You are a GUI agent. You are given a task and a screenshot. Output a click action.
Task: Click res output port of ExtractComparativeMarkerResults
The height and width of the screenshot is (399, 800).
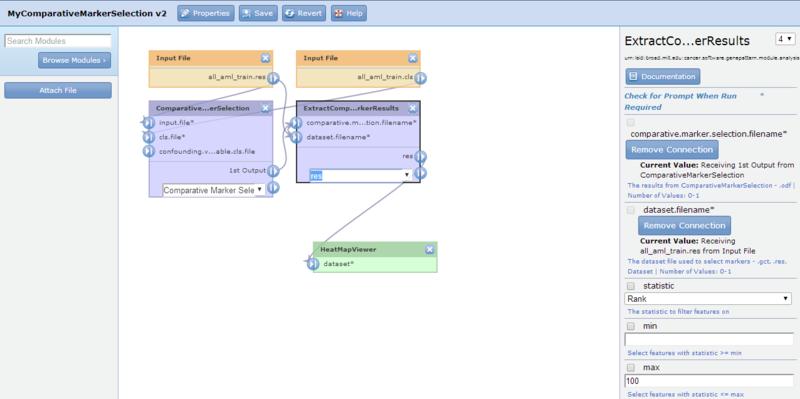click(421, 156)
